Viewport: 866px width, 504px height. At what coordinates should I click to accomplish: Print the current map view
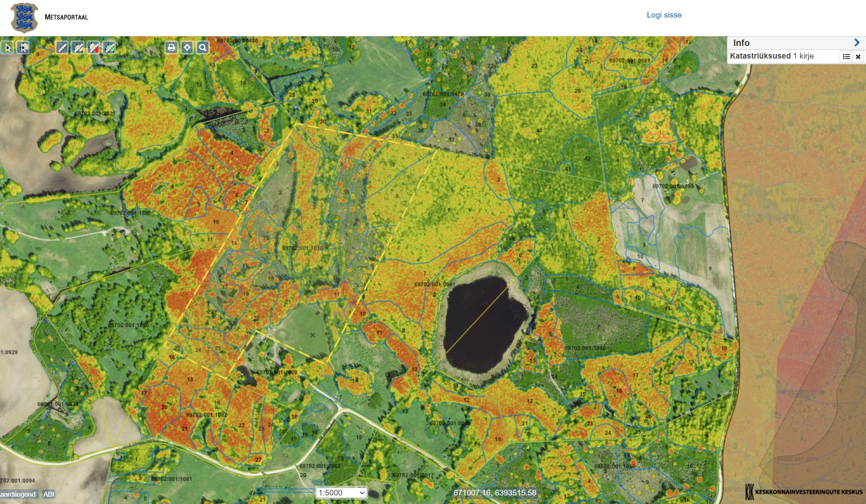click(171, 48)
